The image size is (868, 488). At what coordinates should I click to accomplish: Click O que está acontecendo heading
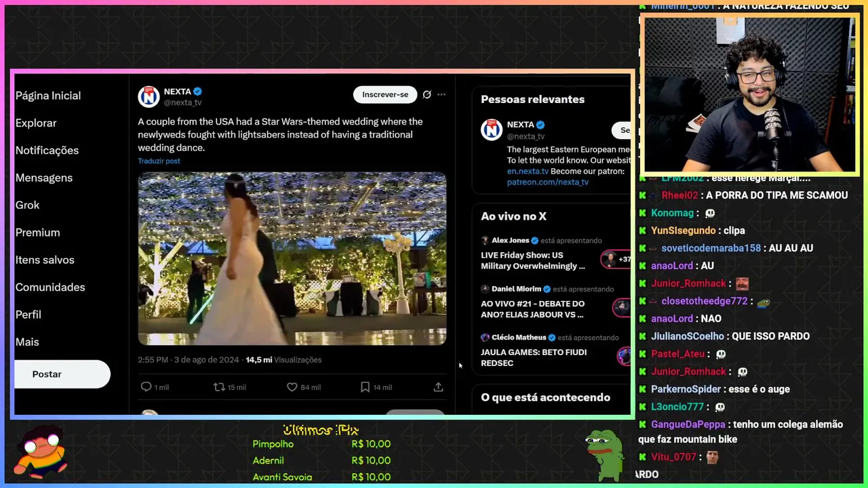coord(545,397)
